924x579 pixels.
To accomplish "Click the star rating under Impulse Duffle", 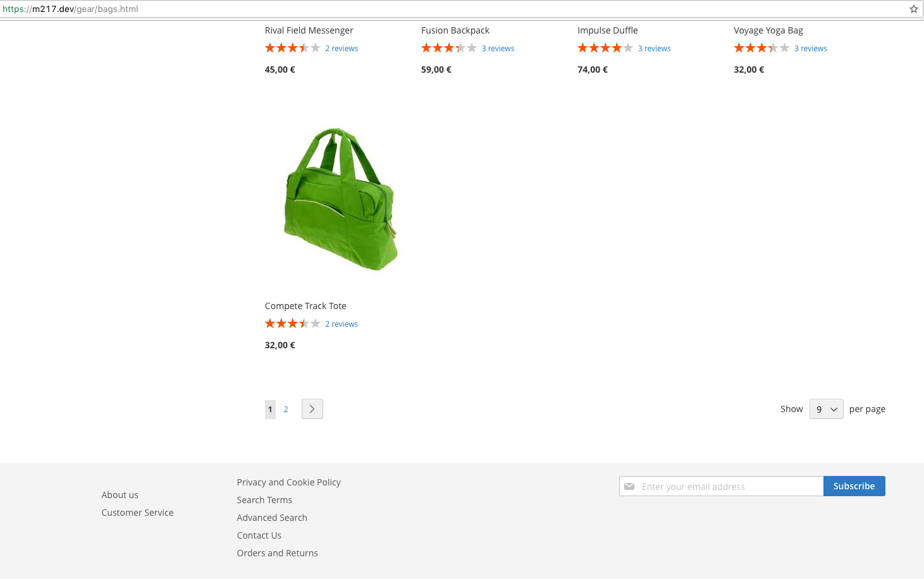I will pyautogui.click(x=605, y=47).
